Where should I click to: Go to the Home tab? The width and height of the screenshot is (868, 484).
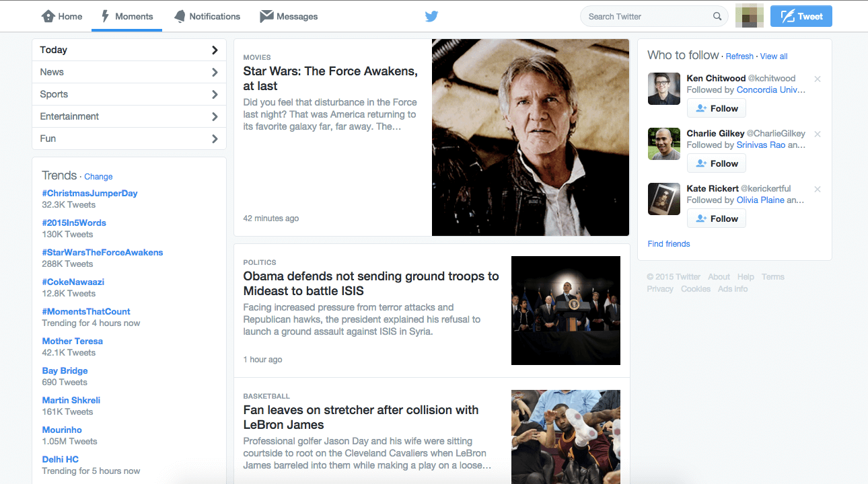pyautogui.click(x=62, y=16)
